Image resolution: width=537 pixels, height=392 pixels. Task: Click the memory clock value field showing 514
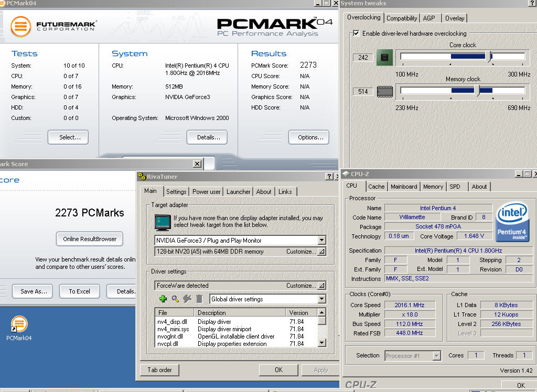point(363,91)
